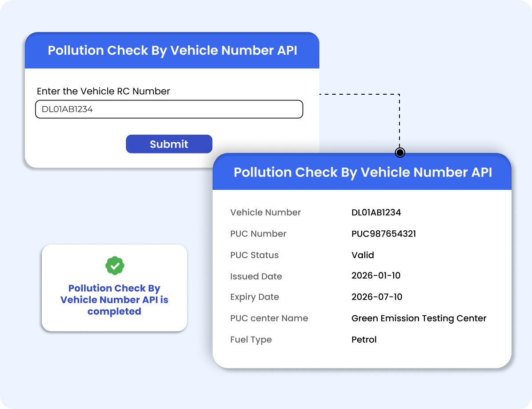Select the Vehicle Number value DL01AB1234 in results

[376, 213]
